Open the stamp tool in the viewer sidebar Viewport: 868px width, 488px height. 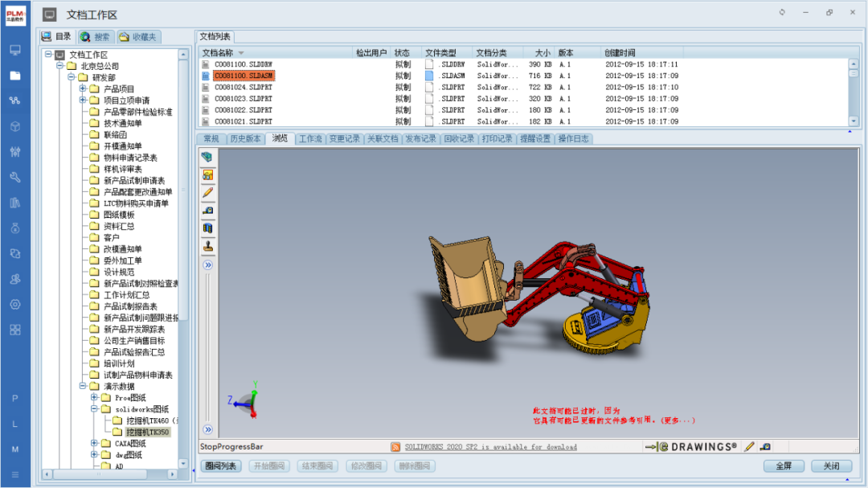208,246
